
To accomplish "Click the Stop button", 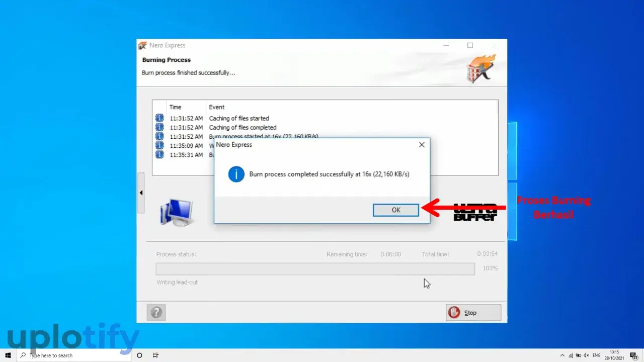I will tap(473, 313).
